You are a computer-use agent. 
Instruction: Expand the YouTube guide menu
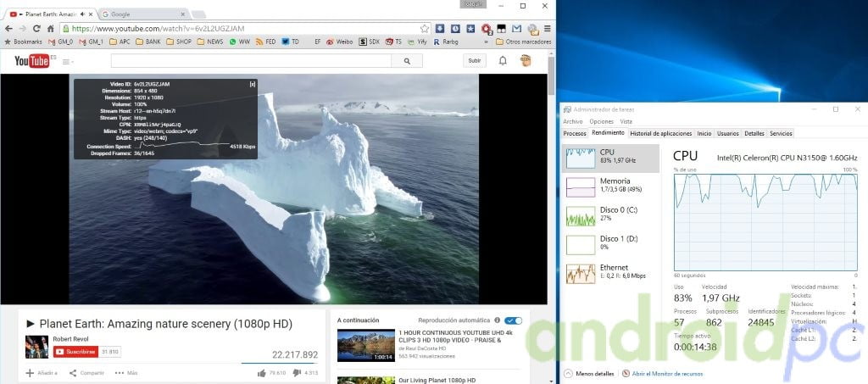click(x=68, y=61)
